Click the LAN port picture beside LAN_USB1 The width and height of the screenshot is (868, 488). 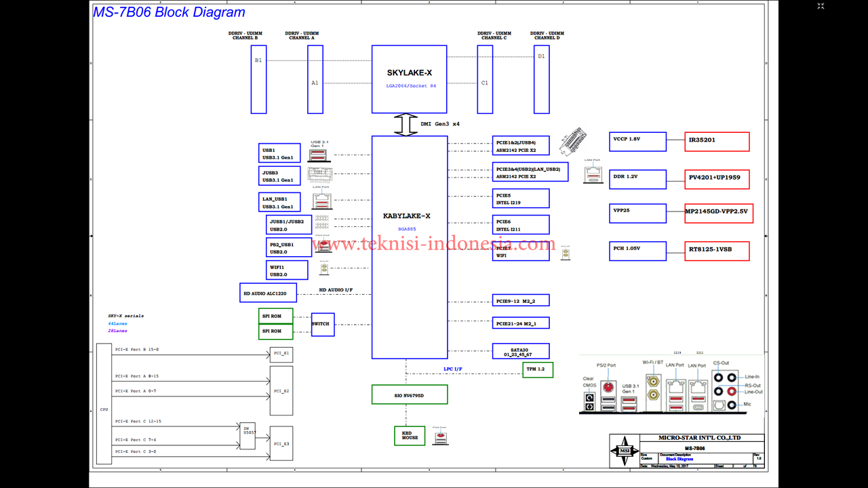[322, 201]
